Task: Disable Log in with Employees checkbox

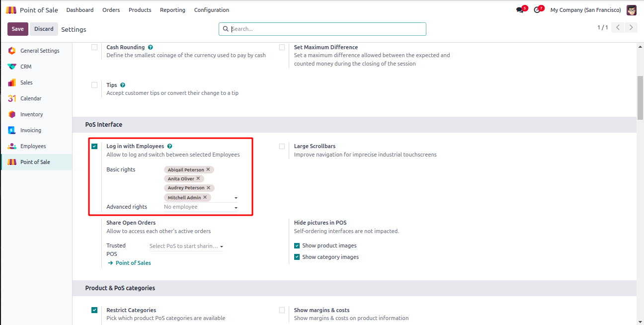Action: pyautogui.click(x=94, y=146)
